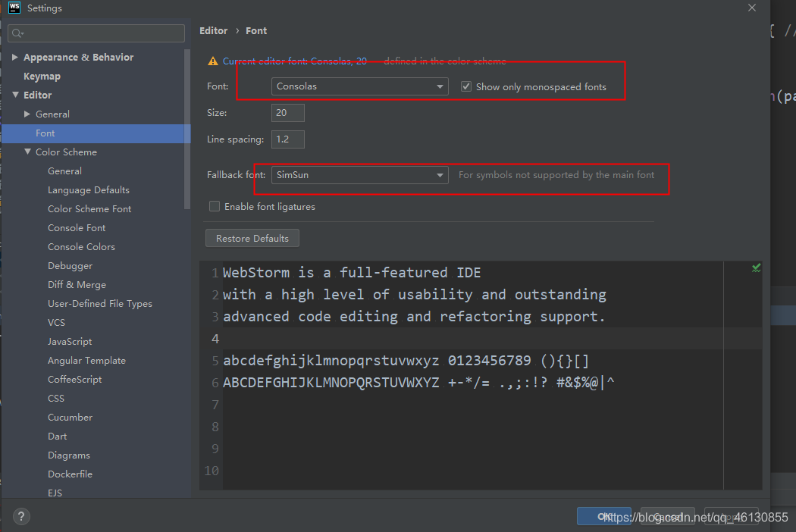Select the Font settings page
The height and width of the screenshot is (532, 796).
pos(96,133)
